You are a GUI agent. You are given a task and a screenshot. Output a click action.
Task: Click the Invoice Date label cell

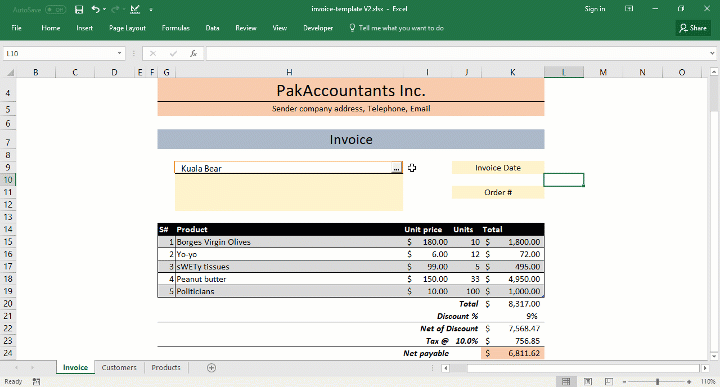498,168
